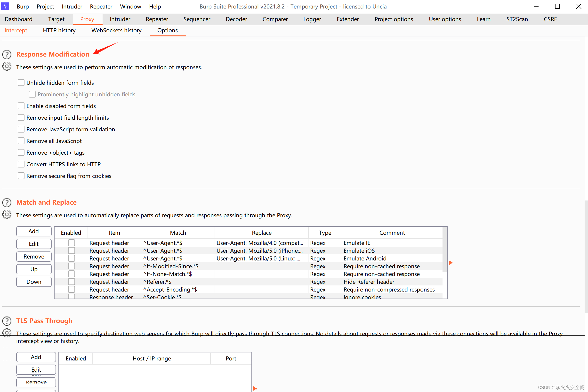Sort by the Match column header

pyautogui.click(x=178, y=233)
